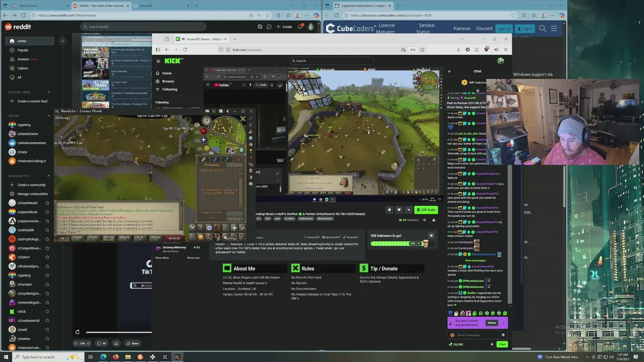
Task: Select the Supported Applications CubeCoders tab
Action: pyautogui.click(x=363, y=6)
